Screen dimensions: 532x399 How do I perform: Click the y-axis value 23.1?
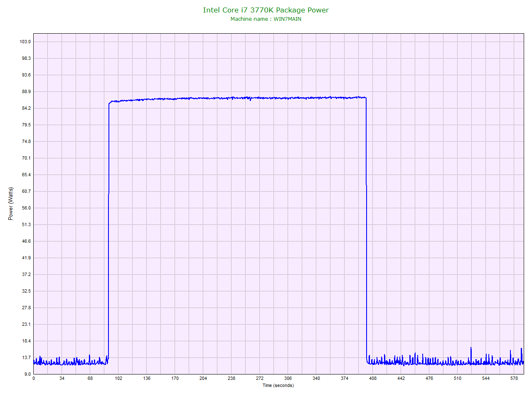(x=27, y=324)
